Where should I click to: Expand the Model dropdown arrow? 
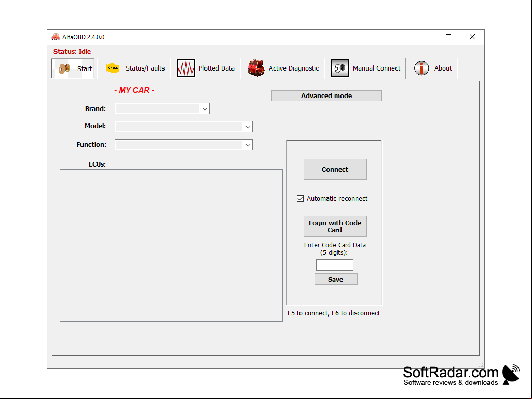click(248, 127)
